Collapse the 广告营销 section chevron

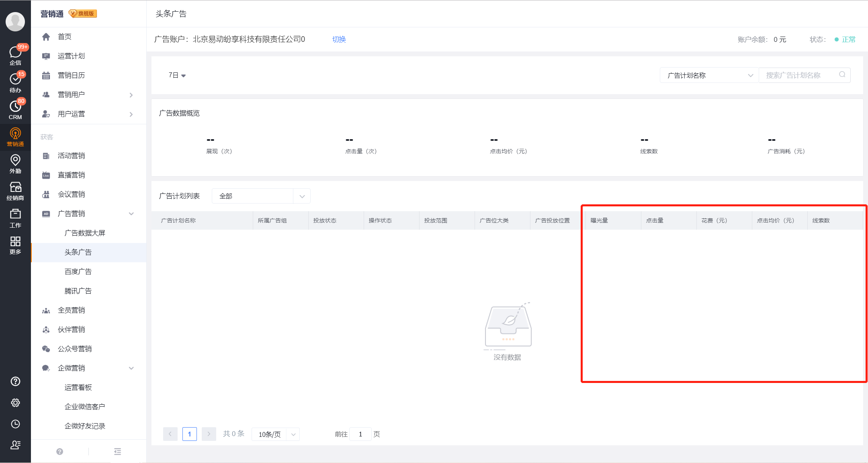point(131,214)
